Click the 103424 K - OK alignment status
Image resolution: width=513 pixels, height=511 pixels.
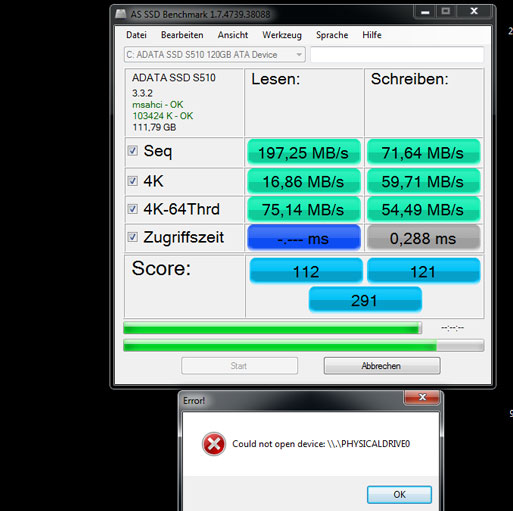click(163, 116)
